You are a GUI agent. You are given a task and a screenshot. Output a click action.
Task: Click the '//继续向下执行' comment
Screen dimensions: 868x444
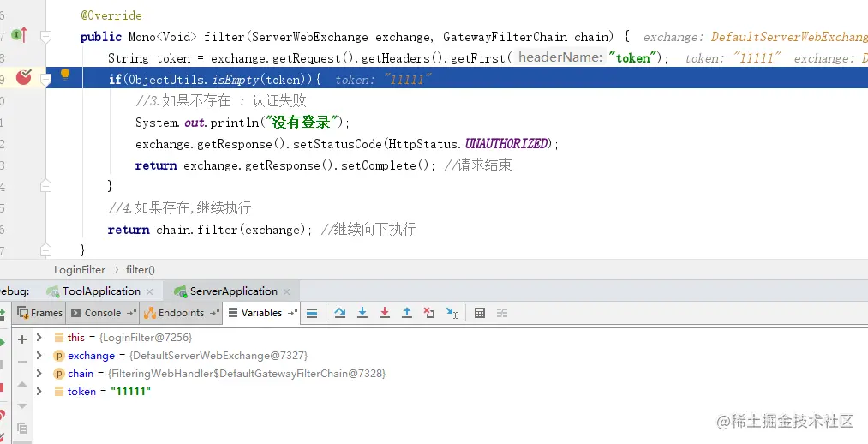[x=368, y=229]
